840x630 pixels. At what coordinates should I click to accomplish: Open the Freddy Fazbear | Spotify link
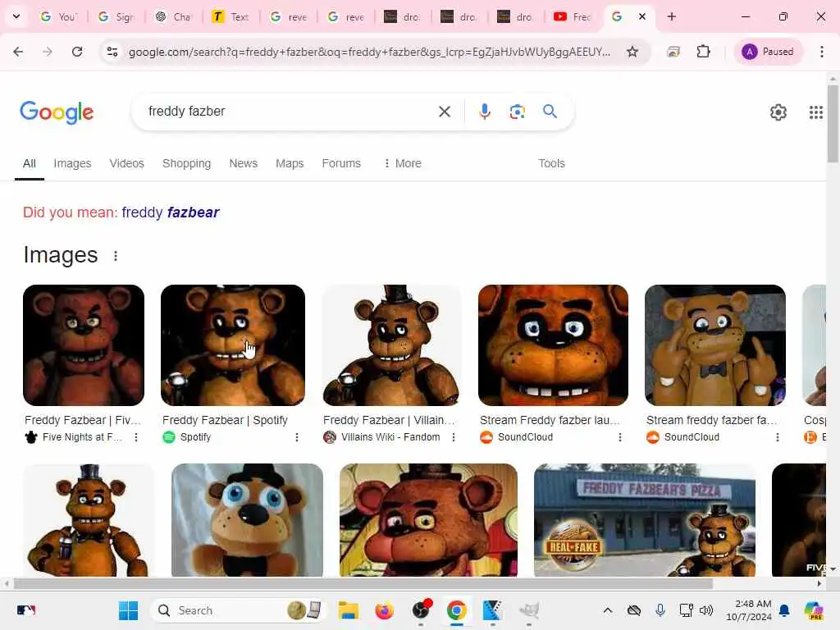pyautogui.click(x=225, y=421)
